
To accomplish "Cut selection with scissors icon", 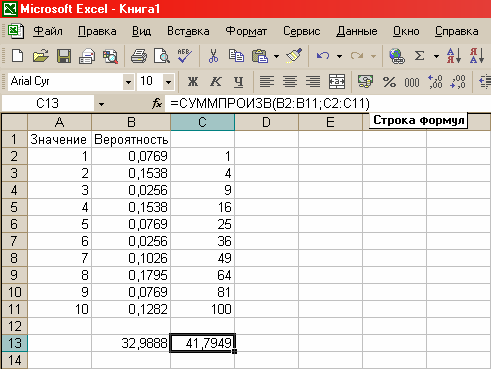I will point(213,56).
